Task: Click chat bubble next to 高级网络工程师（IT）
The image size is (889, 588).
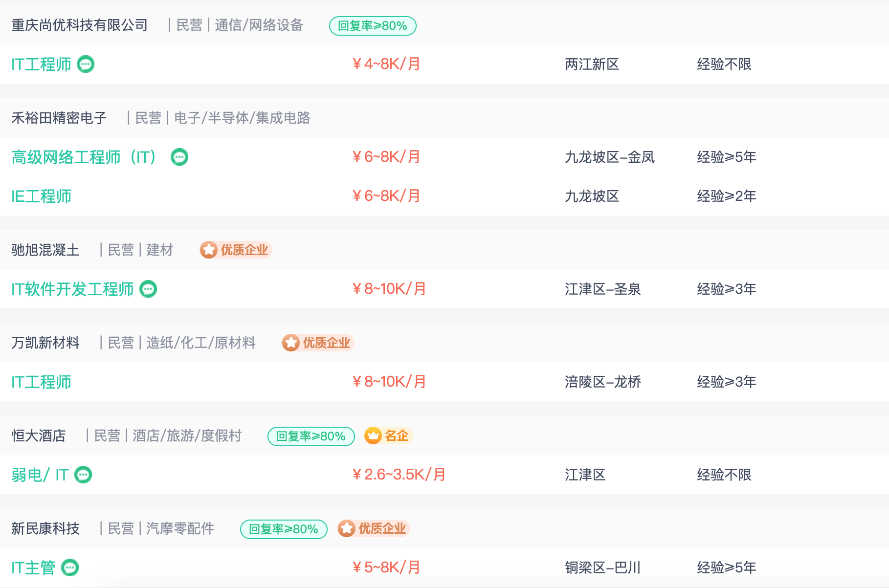Action: [179, 157]
